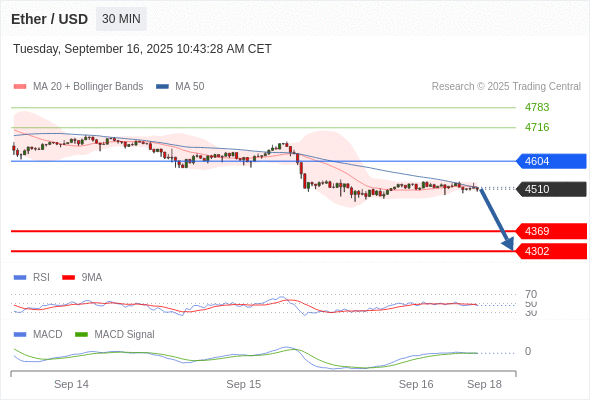Click the blue 4604 pivot price tag
This screenshot has height=400, width=590.
pos(551,161)
